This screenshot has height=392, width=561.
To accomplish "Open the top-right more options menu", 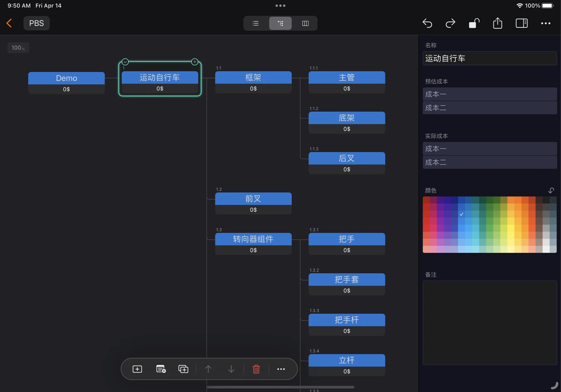I will click(x=545, y=23).
